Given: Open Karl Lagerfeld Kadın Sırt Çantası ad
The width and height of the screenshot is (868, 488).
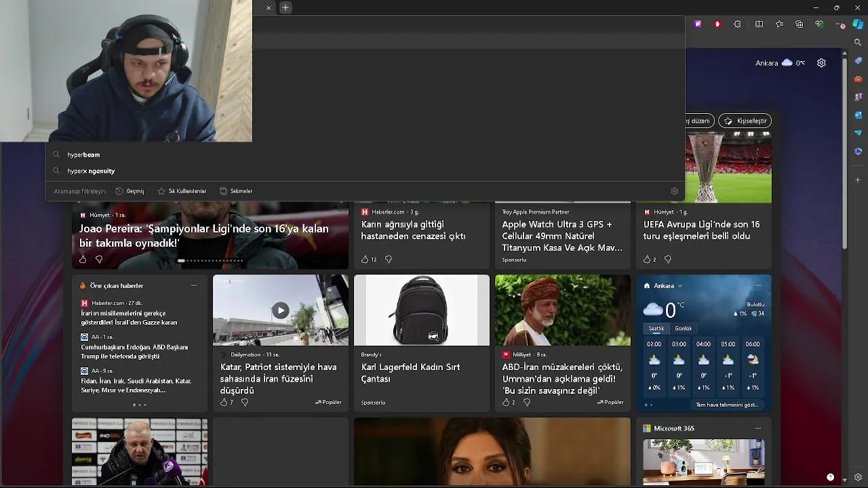Looking at the screenshot, I should [x=421, y=343].
